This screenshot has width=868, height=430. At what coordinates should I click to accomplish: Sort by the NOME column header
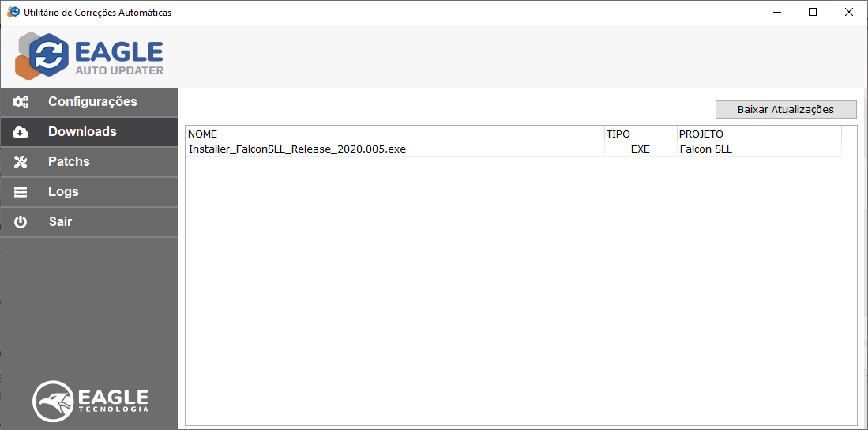395,134
